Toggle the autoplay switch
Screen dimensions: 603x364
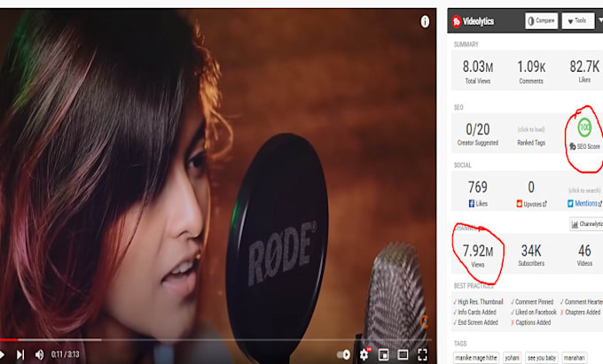tap(343, 354)
